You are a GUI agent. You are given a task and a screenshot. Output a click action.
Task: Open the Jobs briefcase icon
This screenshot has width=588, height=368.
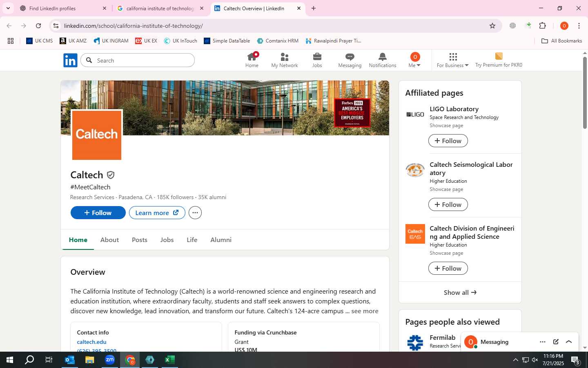coord(317,60)
